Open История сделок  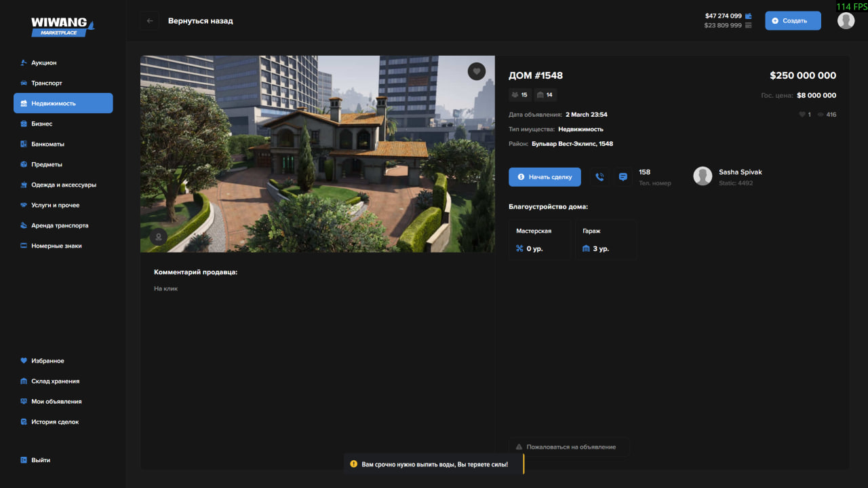pyautogui.click(x=55, y=422)
